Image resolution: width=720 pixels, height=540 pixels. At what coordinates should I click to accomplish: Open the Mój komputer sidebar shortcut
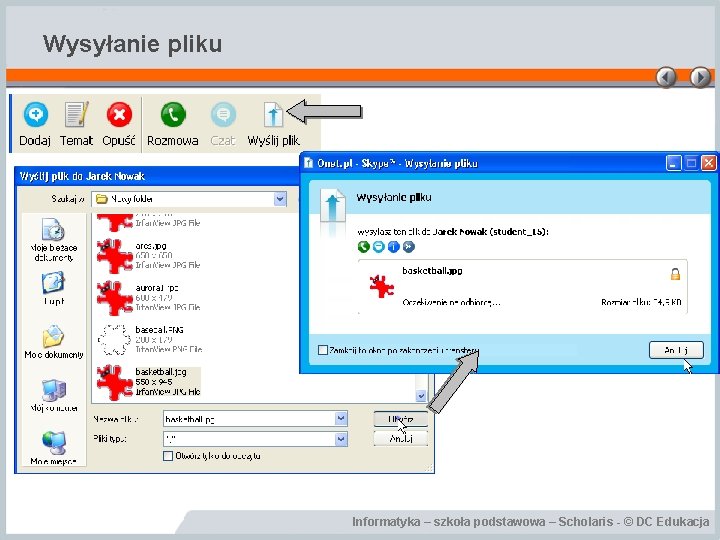click(x=53, y=395)
